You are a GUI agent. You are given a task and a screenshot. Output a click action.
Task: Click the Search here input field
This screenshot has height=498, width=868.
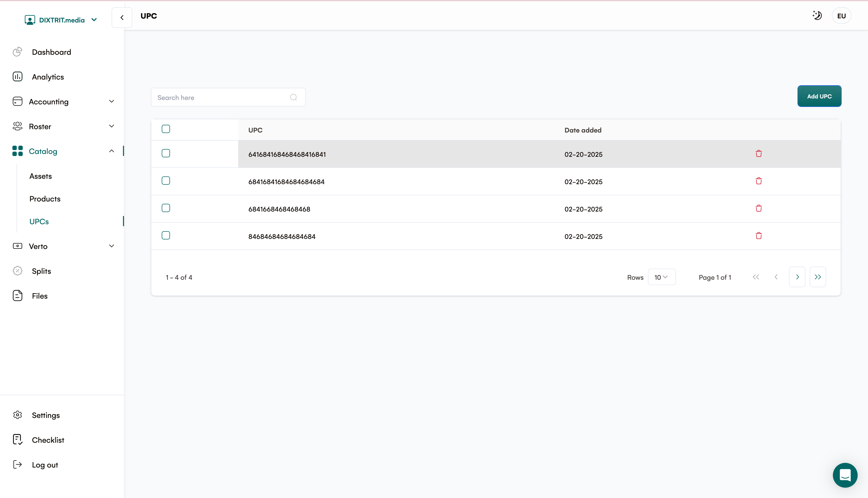(x=228, y=97)
